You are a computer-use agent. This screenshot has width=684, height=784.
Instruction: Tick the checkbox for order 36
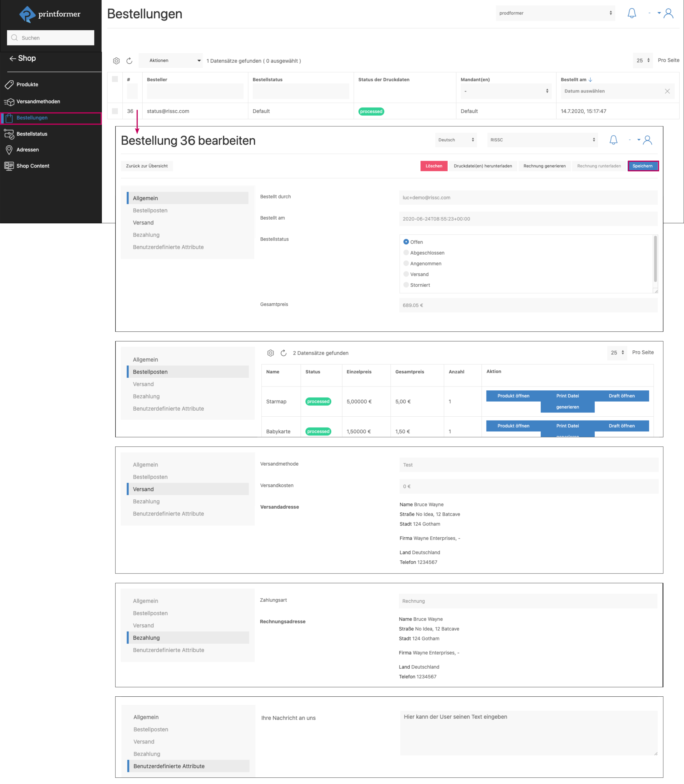coord(115,111)
